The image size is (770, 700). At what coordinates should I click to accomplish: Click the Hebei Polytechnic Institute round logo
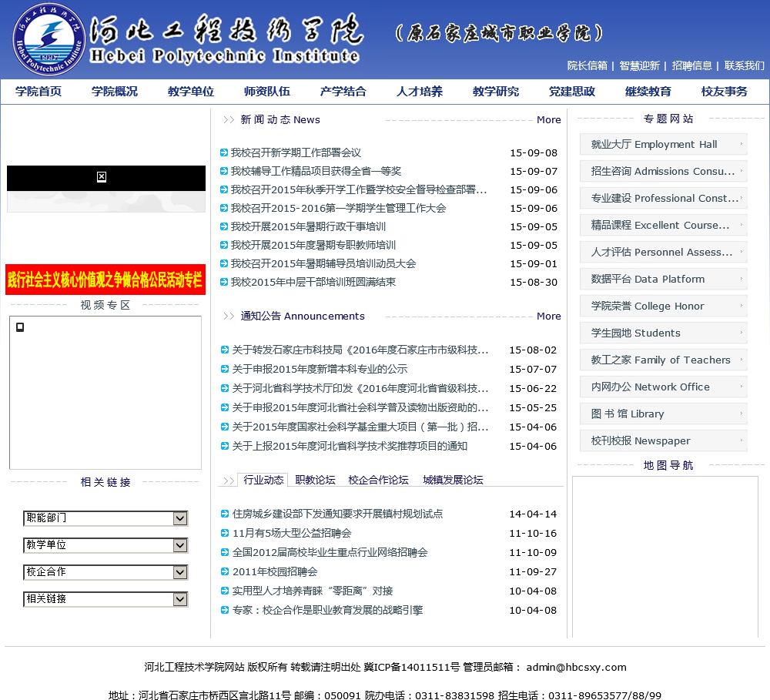(49, 39)
